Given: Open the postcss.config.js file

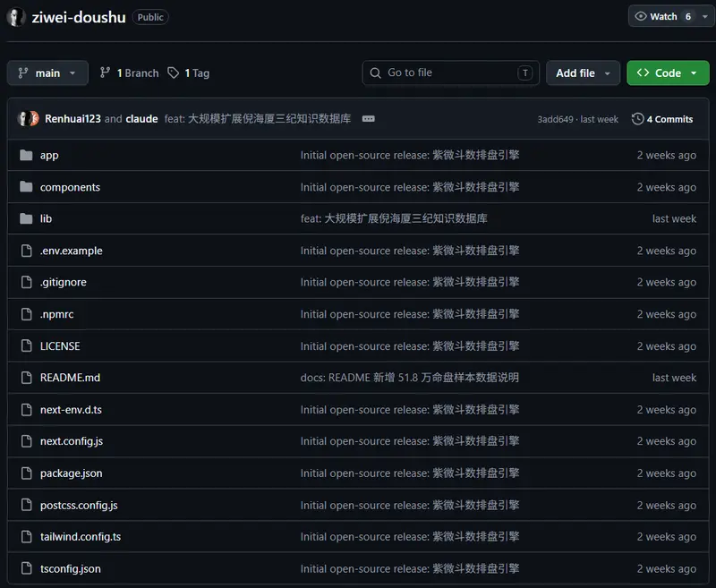Looking at the screenshot, I should click(x=79, y=505).
